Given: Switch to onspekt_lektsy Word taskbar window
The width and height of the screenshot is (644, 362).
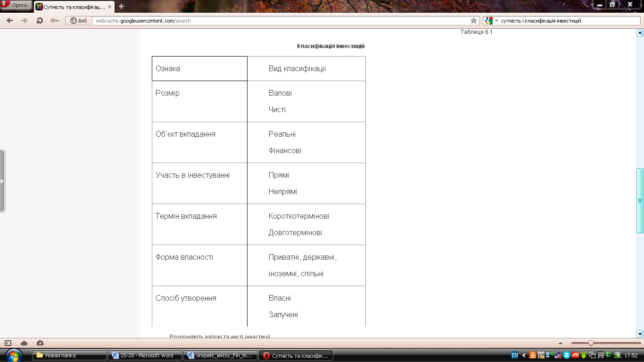Looking at the screenshot, I should coord(220,355).
